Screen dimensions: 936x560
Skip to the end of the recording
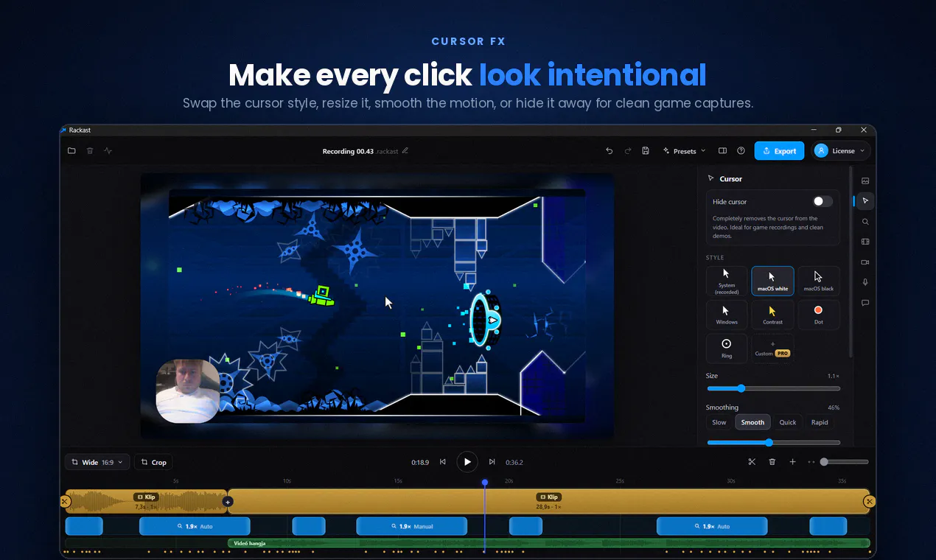coord(492,462)
